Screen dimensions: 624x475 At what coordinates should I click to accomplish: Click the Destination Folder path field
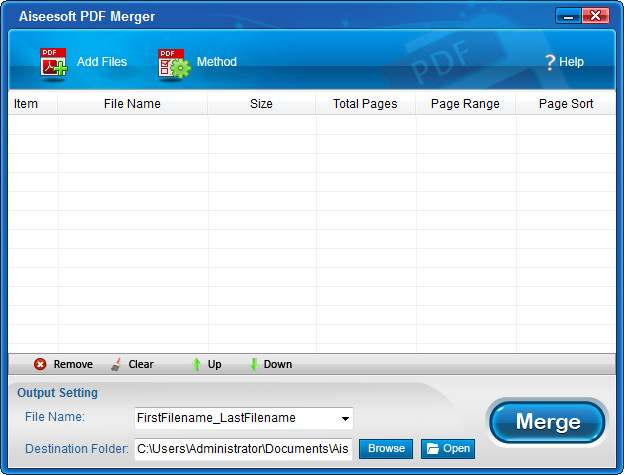point(243,449)
